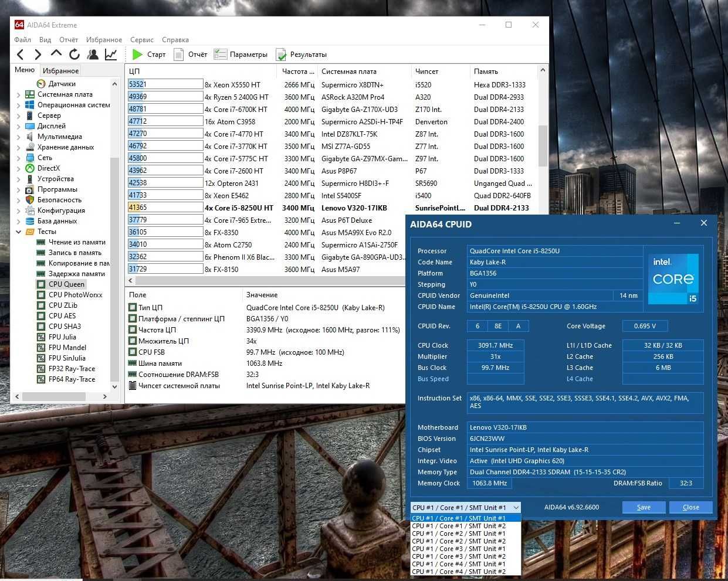Image resolution: width=728 pixels, height=581 pixels.
Task: Switch to the Избранное sidebar tab
Action: (60, 70)
